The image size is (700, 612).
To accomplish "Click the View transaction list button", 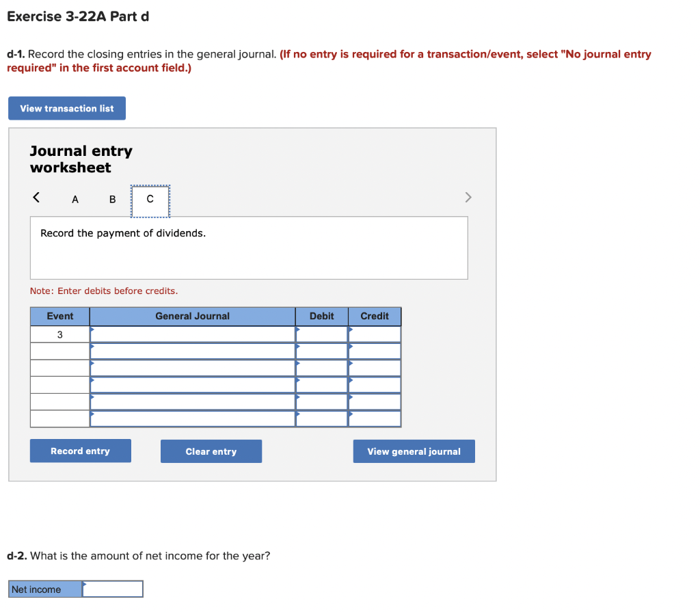I will click(x=66, y=108).
